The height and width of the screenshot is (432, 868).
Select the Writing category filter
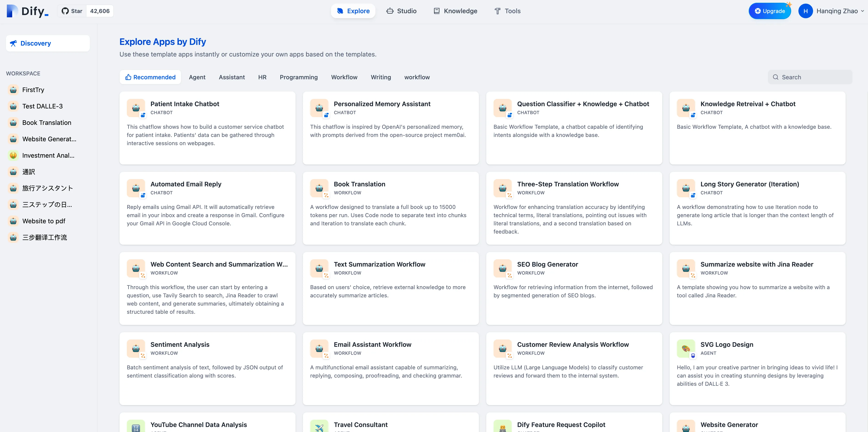[381, 77]
